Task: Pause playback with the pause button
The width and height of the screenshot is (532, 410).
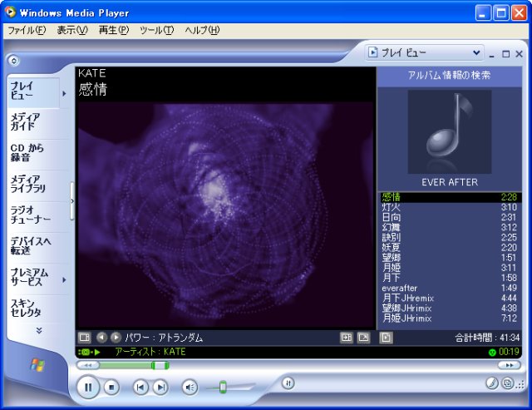Action: coord(88,388)
